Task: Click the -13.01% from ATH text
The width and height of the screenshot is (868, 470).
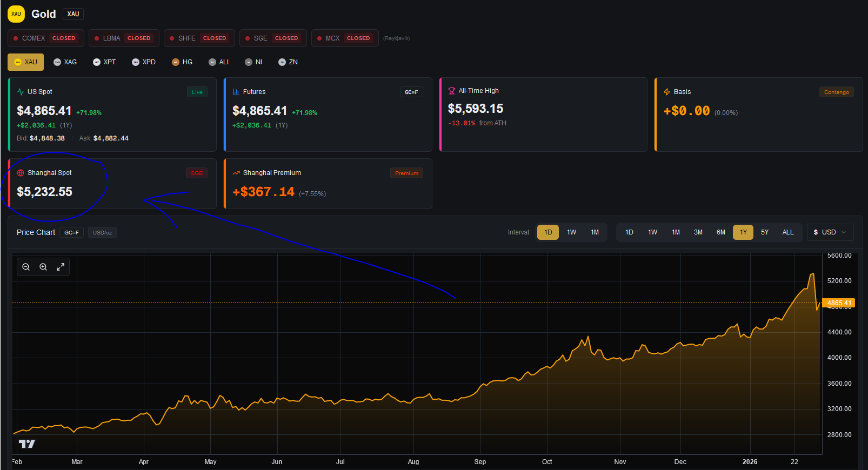Action: tap(477, 123)
